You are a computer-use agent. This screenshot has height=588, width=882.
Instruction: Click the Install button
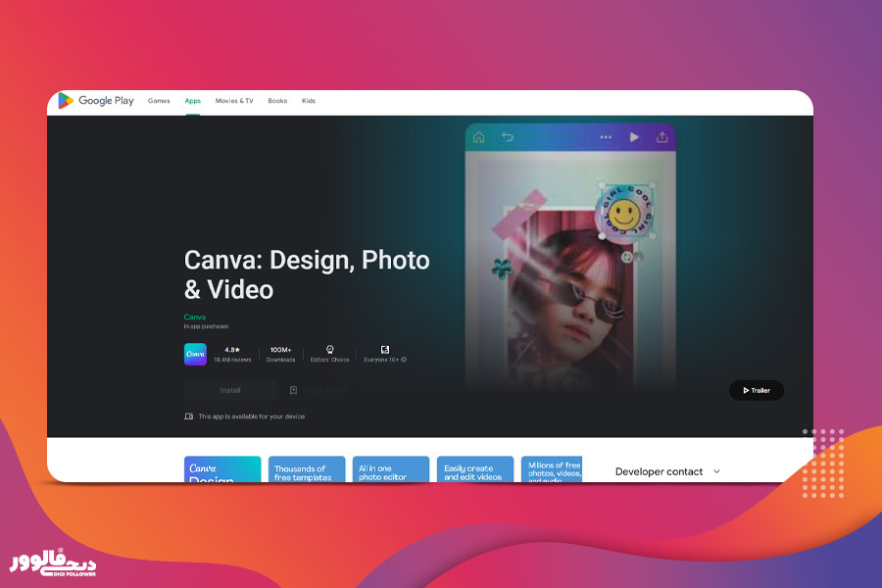(x=230, y=390)
